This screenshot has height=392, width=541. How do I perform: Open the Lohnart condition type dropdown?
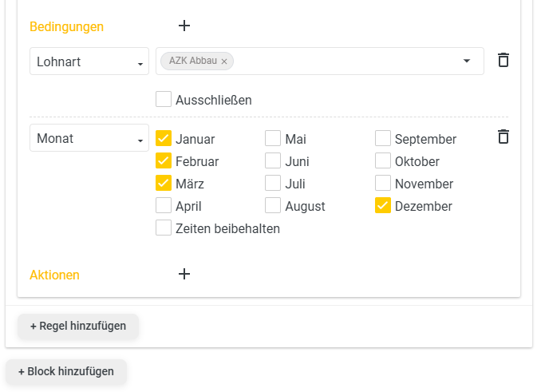[x=89, y=61]
